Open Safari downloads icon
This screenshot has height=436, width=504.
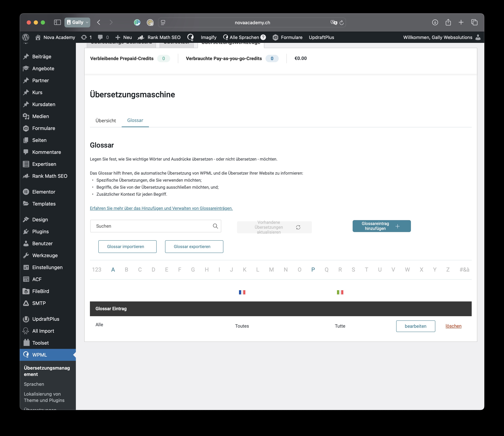coord(435,22)
